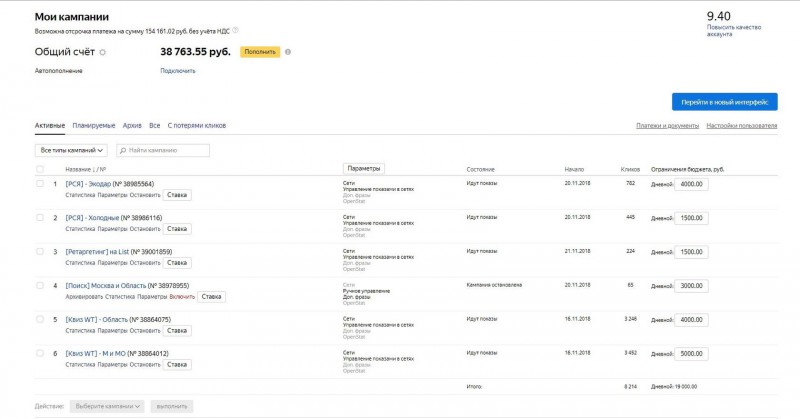Click the 5000.00 daily budget field
The height and width of the screenshot is (419, 800).
click(x=691, y=353)
